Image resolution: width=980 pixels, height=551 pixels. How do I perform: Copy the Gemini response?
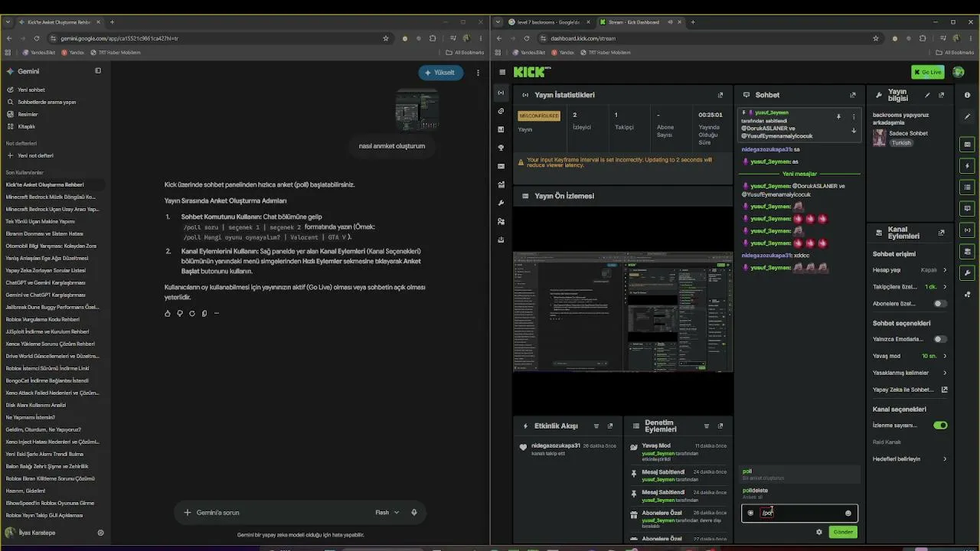(x=204, y=313)
